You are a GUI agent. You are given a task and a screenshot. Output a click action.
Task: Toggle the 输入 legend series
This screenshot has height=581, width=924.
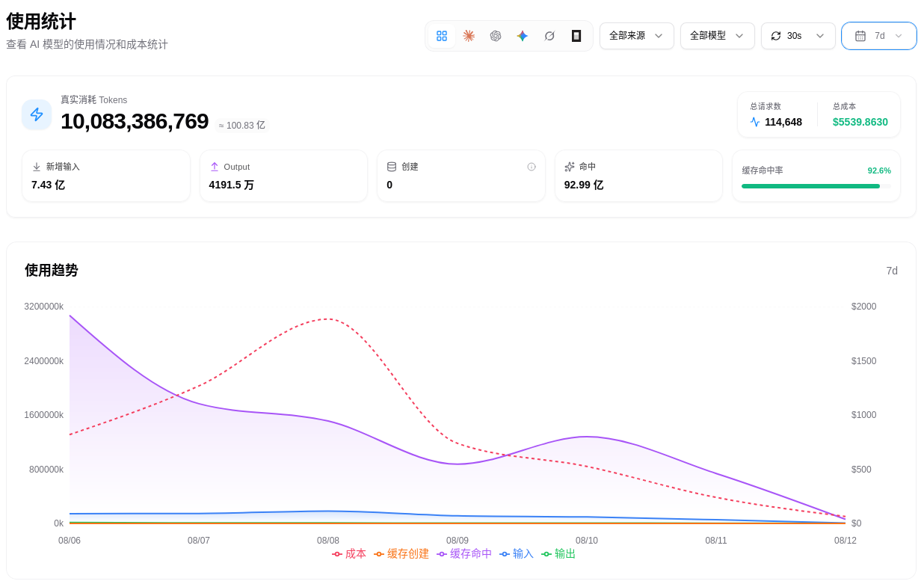(517, 554)
